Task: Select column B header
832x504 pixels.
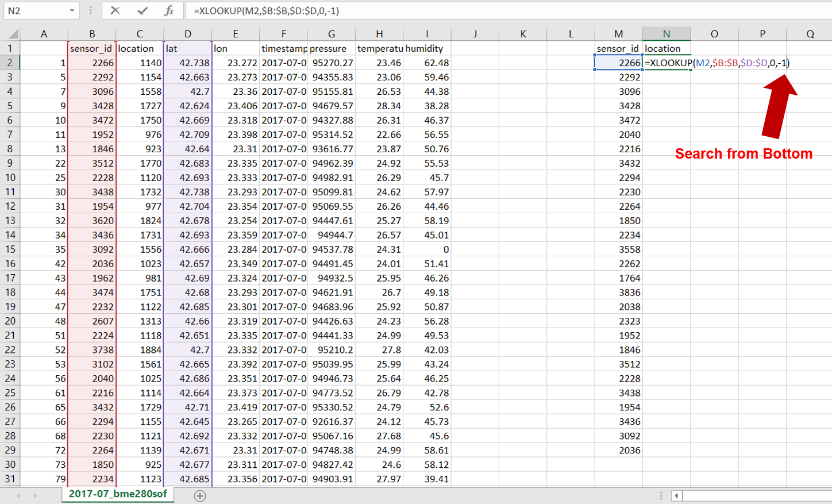Action: tap(92, 34)
